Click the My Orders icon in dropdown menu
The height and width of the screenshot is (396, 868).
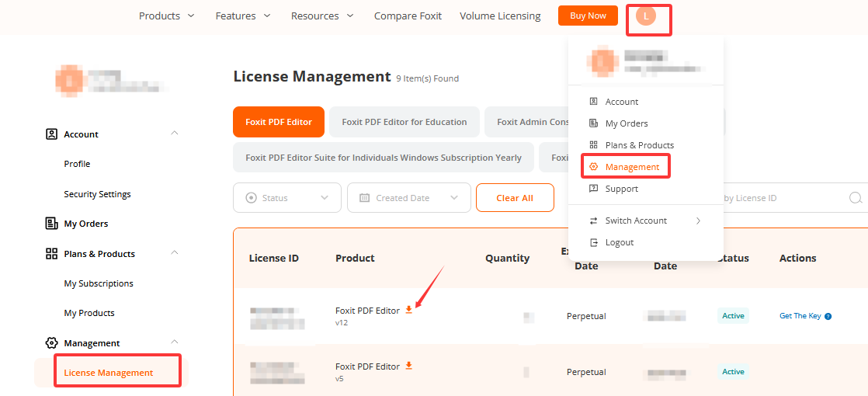[x=593, y=123]
